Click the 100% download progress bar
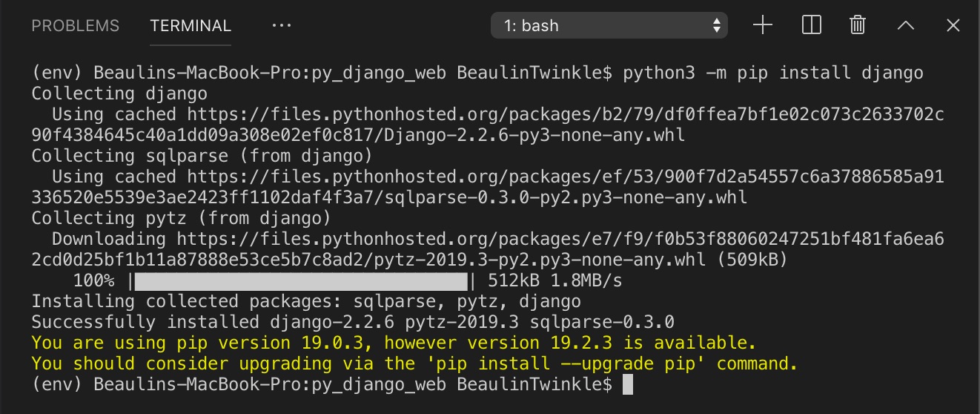 (x=301, y=281)
